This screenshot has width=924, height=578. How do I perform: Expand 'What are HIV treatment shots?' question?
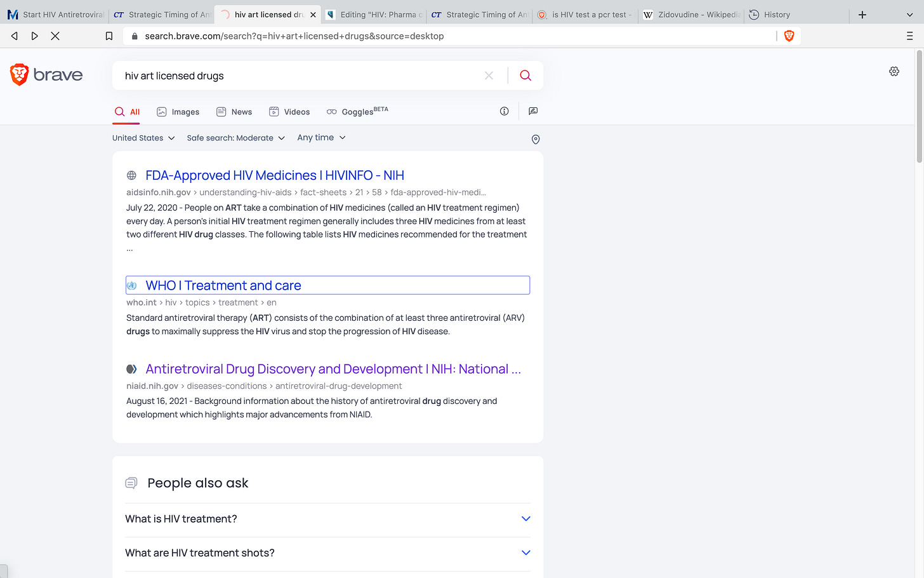tap(327, 553)
